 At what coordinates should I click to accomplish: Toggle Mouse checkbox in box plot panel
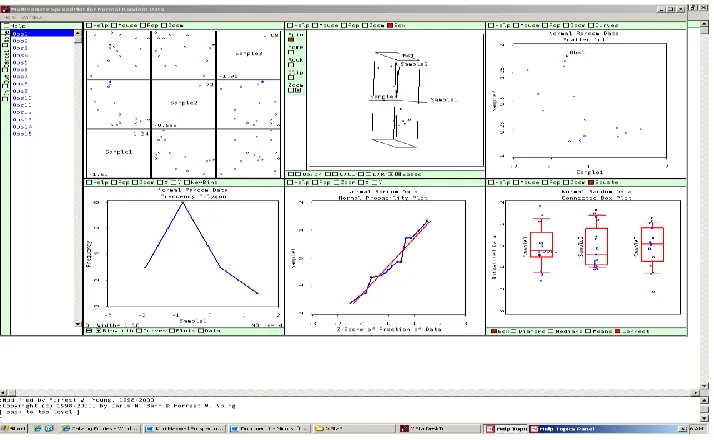pyautogui.click(x=515, y=183)
